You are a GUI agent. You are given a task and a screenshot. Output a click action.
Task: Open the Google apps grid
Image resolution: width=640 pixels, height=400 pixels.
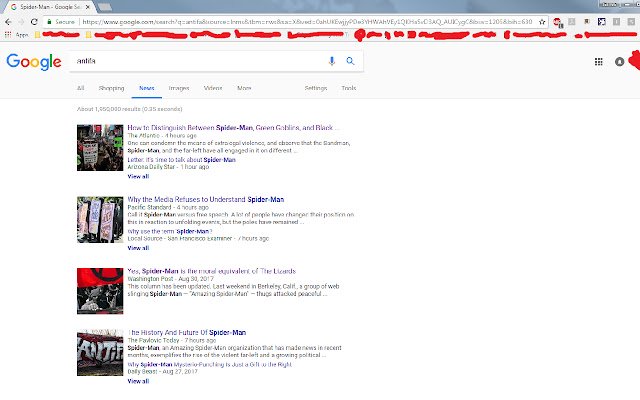[x=598, y=62]
